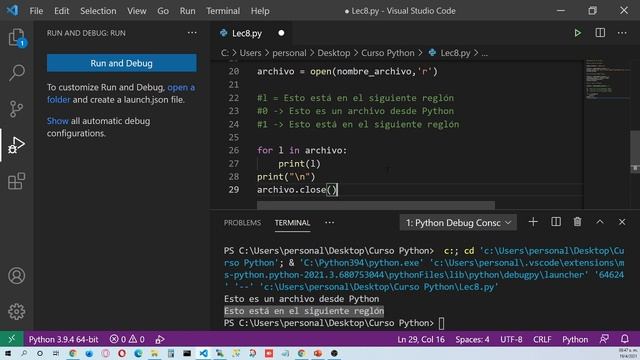Open the Run menu
Image resolution: width=640 pixels, height=360 pixels.
(187, 11)
